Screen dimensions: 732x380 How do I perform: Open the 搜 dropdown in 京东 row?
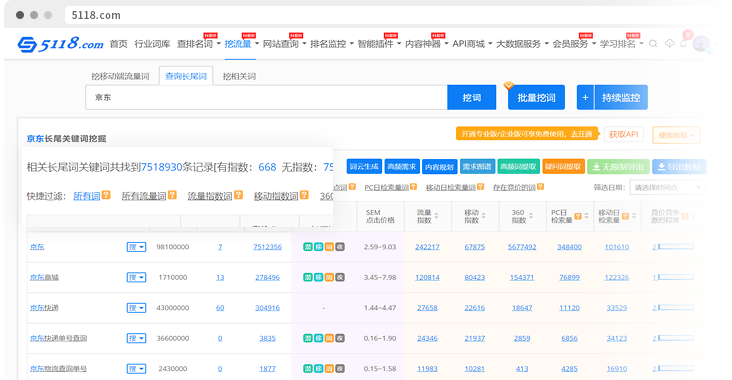tap(136, 247)
